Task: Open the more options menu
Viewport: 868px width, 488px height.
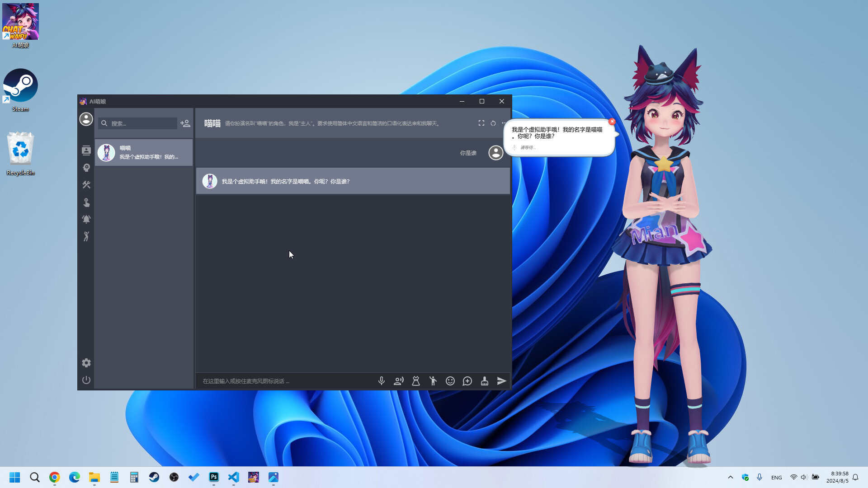Action: (504, 123)
